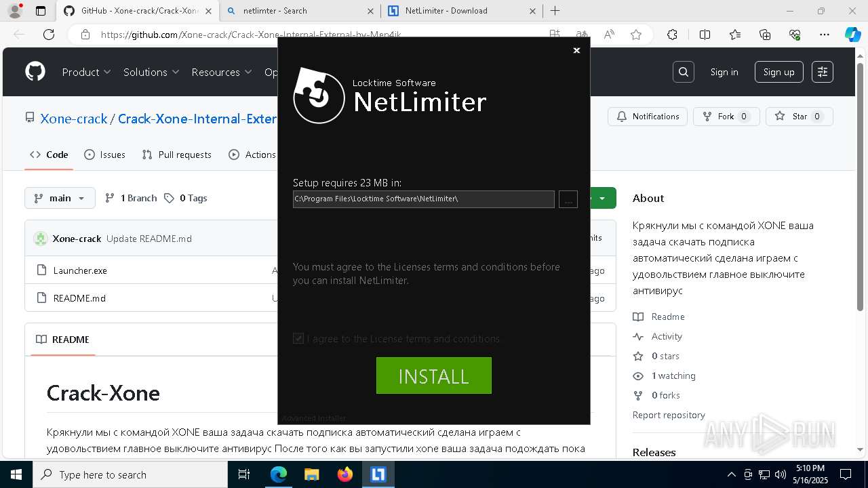
Task: Switch to the Actions tab
Action: 252,155
